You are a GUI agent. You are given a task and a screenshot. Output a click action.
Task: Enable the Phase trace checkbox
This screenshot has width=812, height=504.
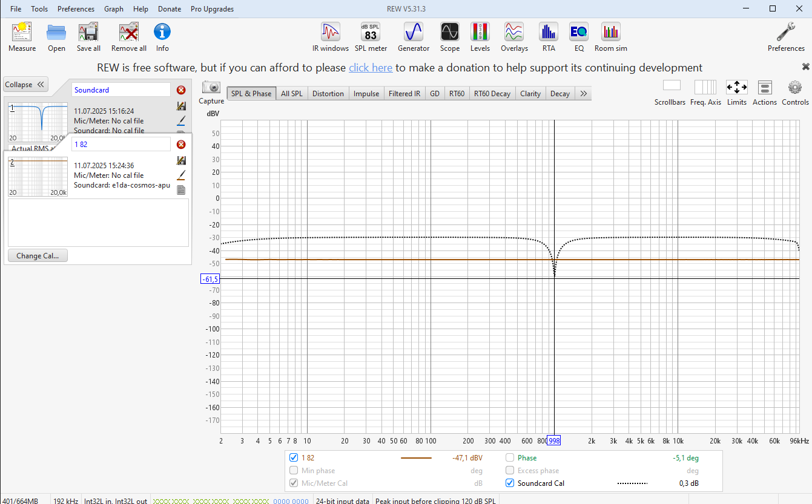[x=510, y=458]
